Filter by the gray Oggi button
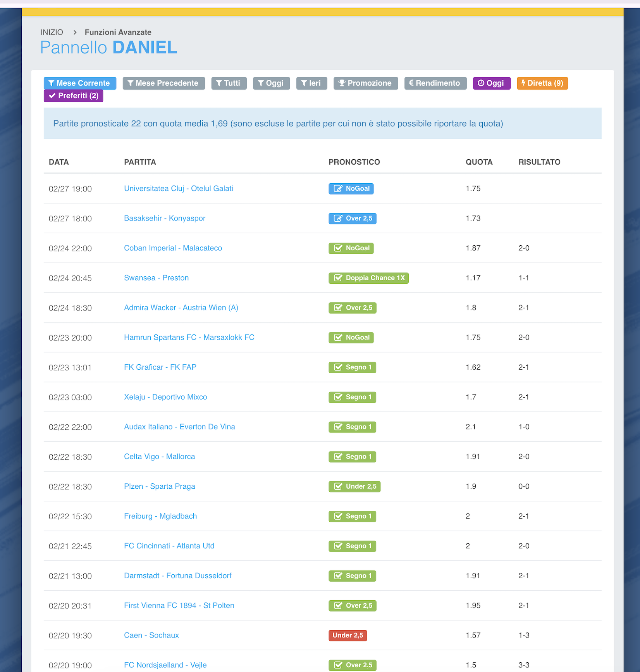 coord(271,83)
